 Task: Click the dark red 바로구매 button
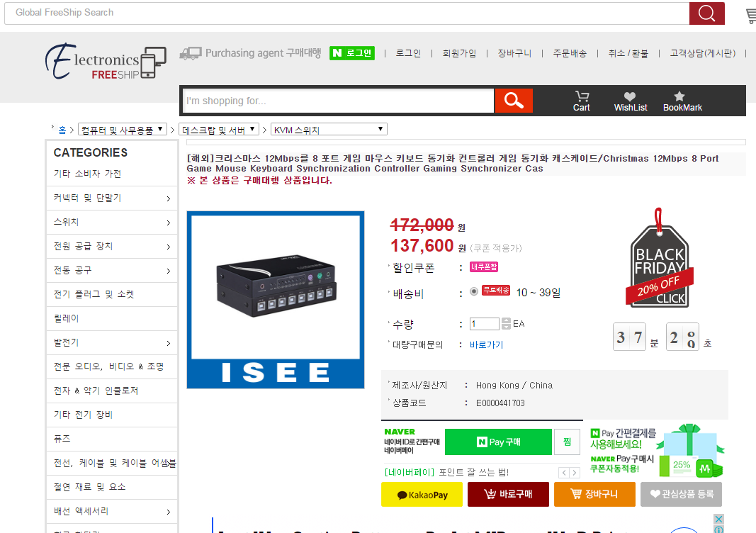click(508, 495)
